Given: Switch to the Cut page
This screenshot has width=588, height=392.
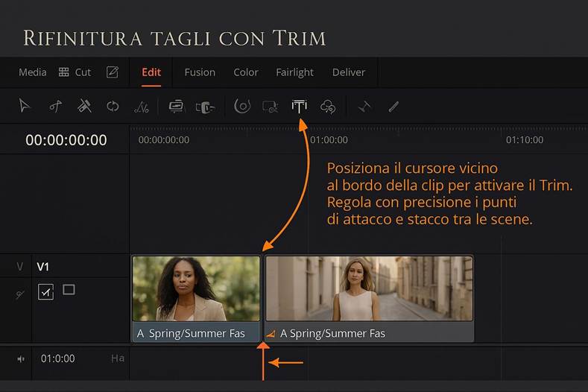Looking at the screenshot, I should [83, 72].
